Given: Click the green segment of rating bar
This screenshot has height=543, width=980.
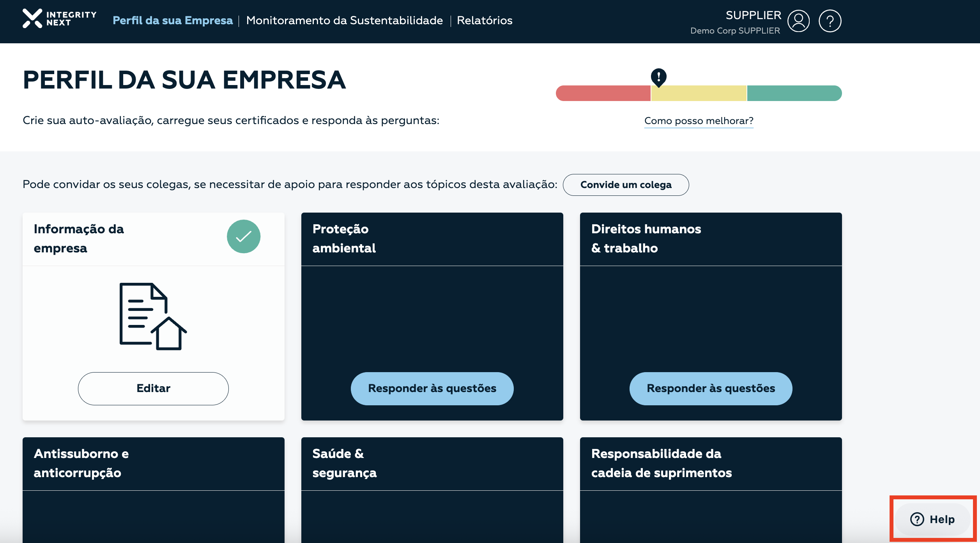Looking at the screenshot, I should point(794,93).
